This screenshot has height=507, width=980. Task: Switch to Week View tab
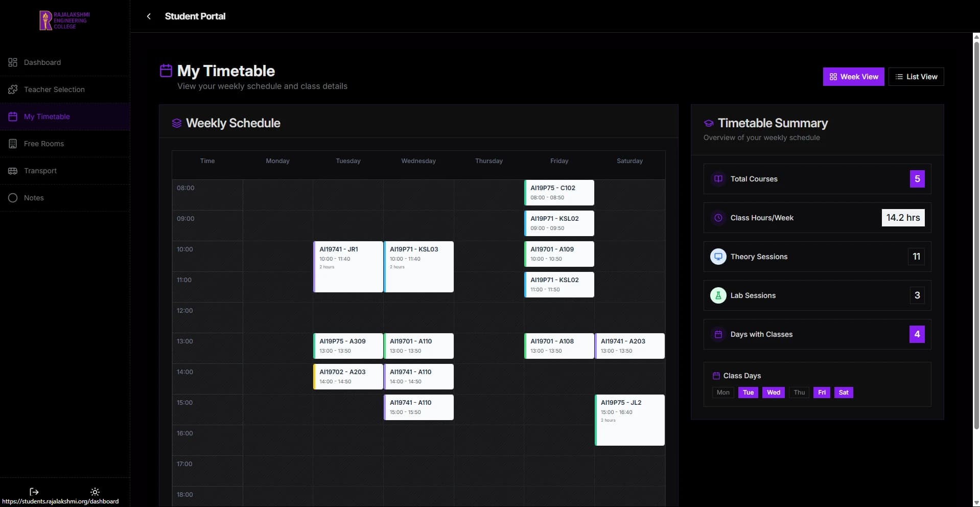coord(853,76)
